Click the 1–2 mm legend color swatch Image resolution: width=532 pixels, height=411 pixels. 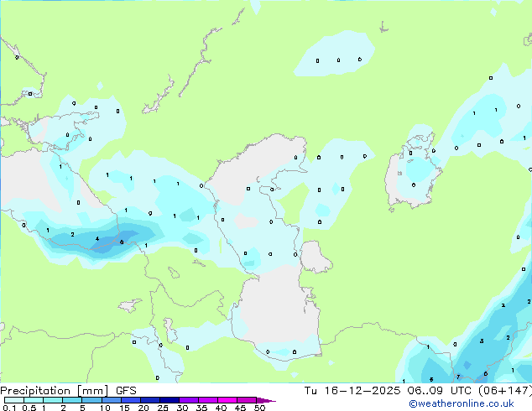coord(53,400)
